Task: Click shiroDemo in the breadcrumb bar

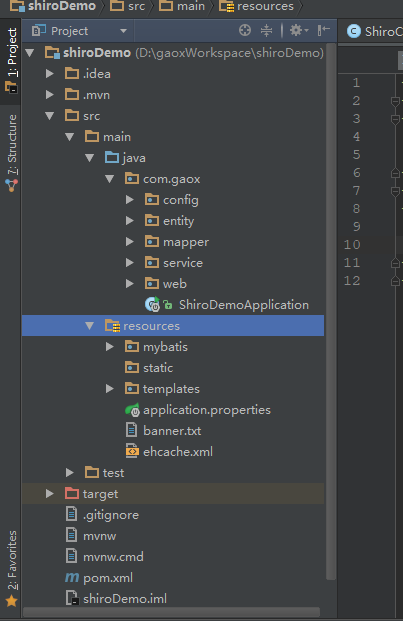Action: click(x=53, y=6)
